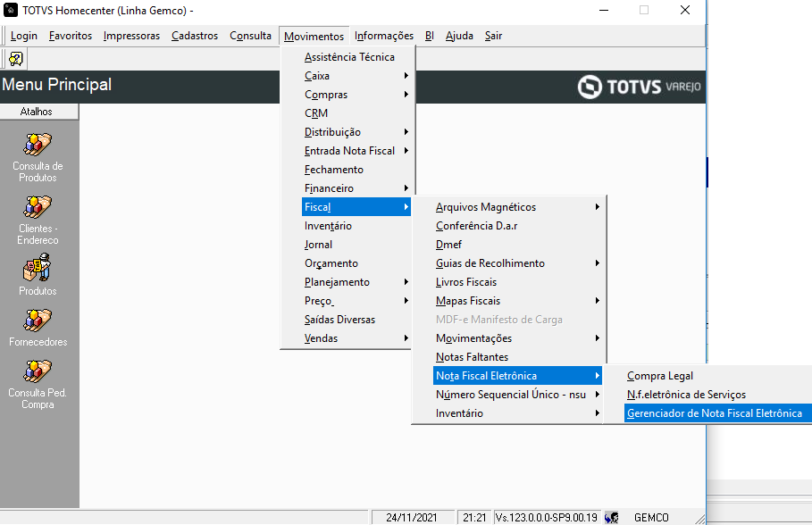Expand Inventário in the Fiscal submenu
Image resolution: width=812 pixels, height=525 pixels.
(517, 413)
